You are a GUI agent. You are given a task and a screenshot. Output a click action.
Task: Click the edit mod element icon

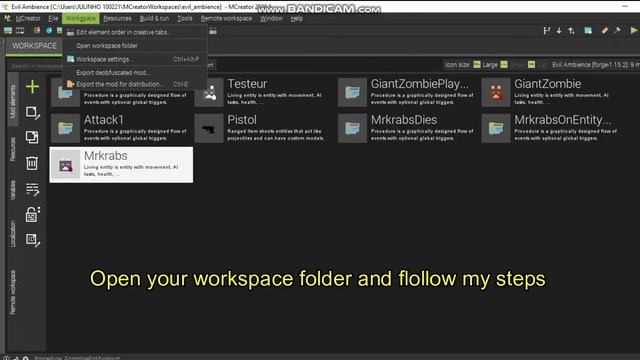[32, 112]
